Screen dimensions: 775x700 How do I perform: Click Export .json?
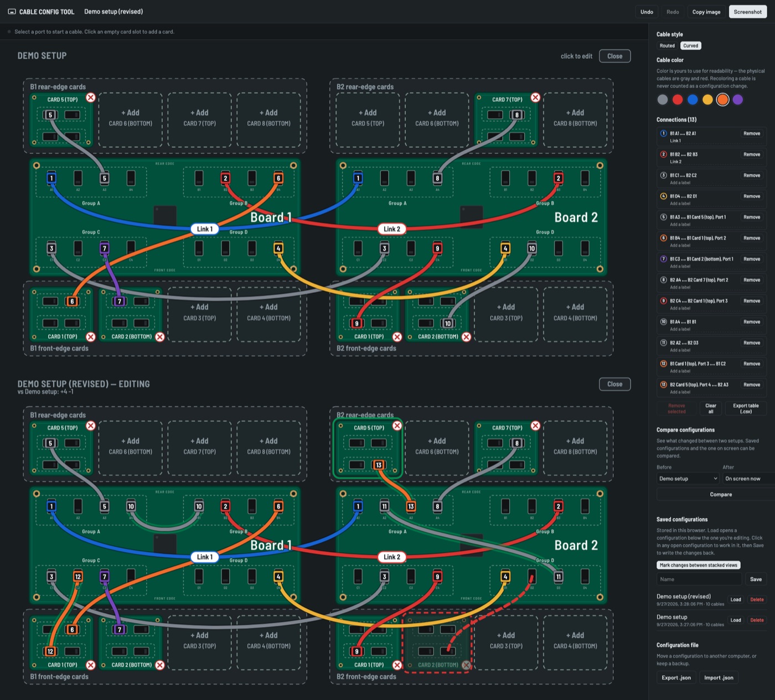676,678
